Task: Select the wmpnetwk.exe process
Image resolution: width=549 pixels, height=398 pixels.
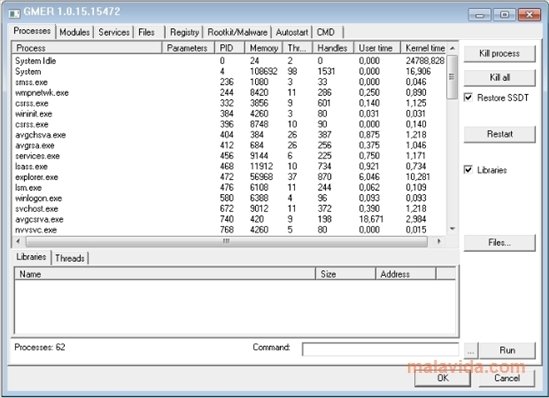Action: (229, 93)
